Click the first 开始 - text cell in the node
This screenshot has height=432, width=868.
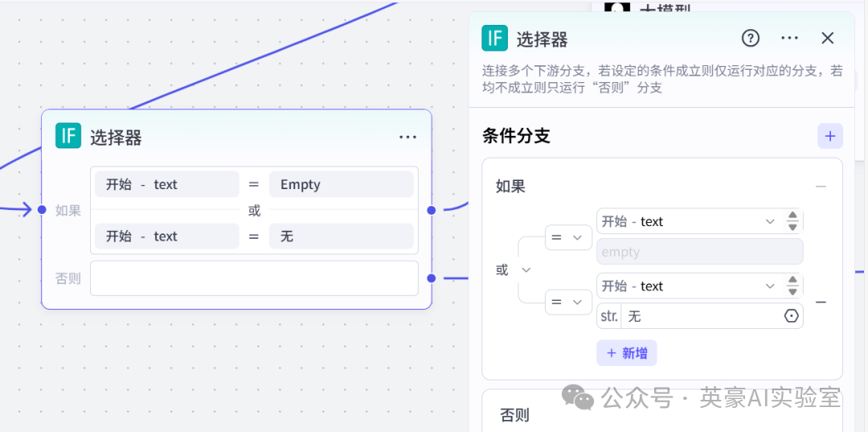(166, 184)
